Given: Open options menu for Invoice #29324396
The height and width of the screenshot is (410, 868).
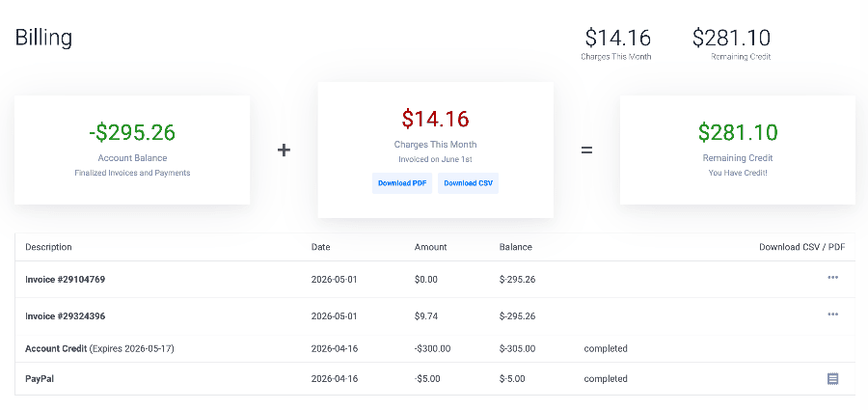Looking at the screenshot, I should coord(832,314).
